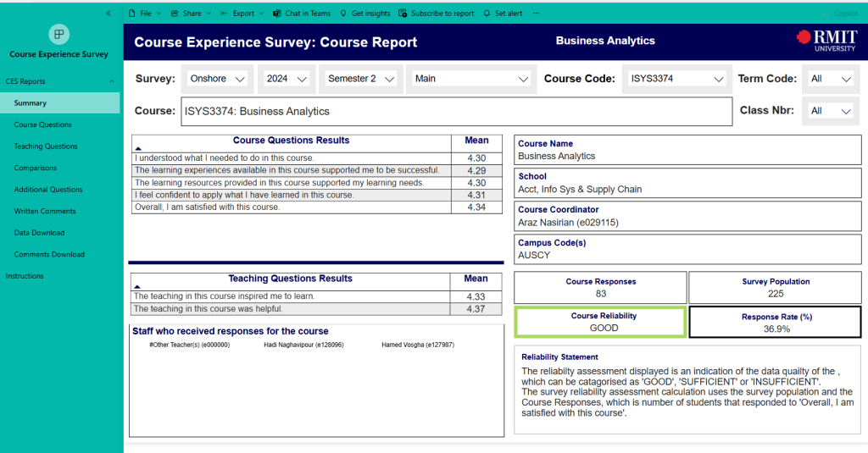Open the 2024 year dropdown
This screenshot has width=868, height=453.
coord(287,79)
